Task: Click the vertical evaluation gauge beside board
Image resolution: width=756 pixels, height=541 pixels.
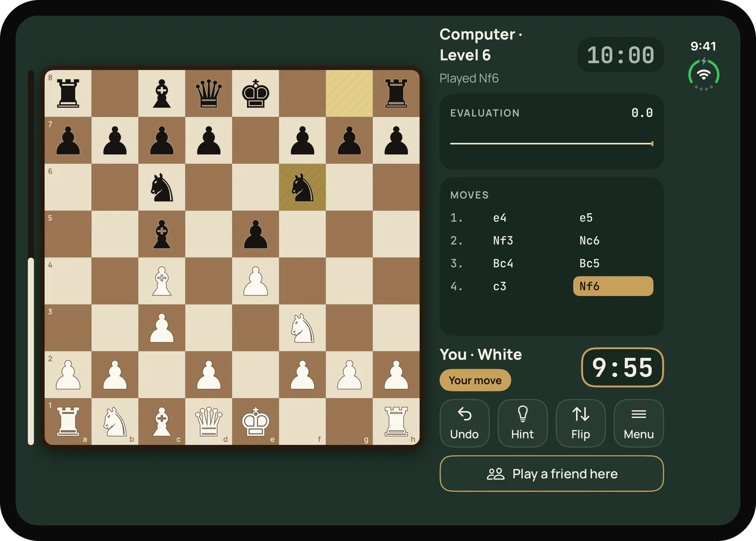Action: tap(31, 258)
